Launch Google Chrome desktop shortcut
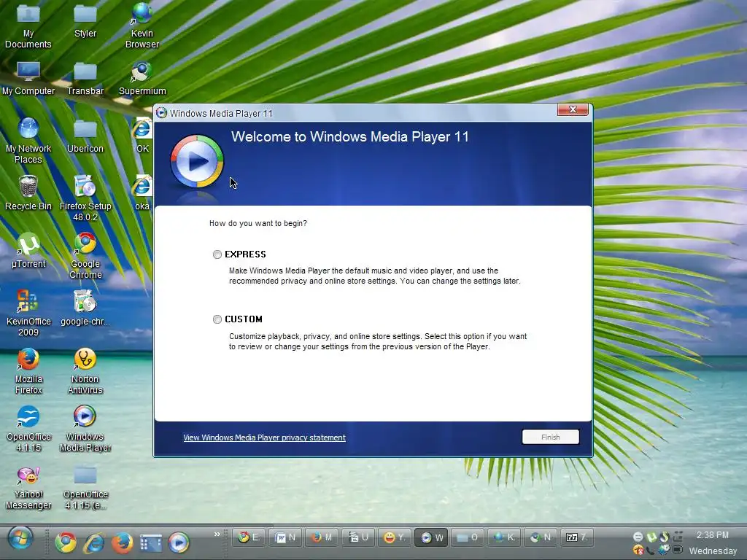The height and width of the screenshot is (560, 747). click(x=85, y=256)
